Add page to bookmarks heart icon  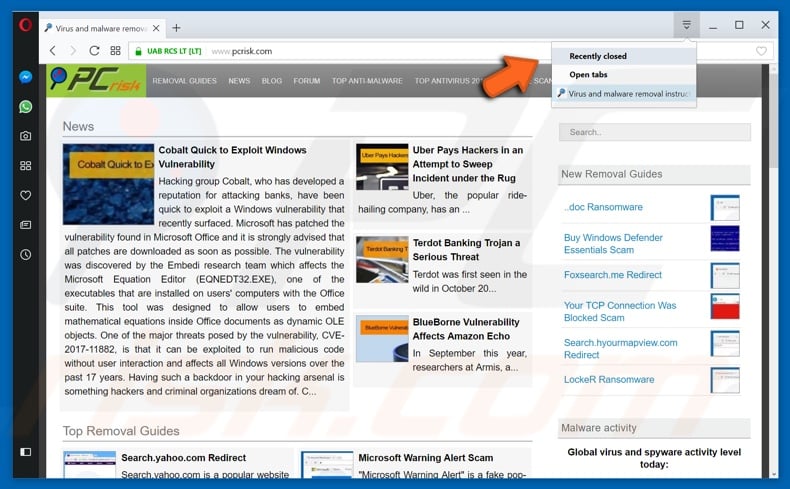point(761,51)
